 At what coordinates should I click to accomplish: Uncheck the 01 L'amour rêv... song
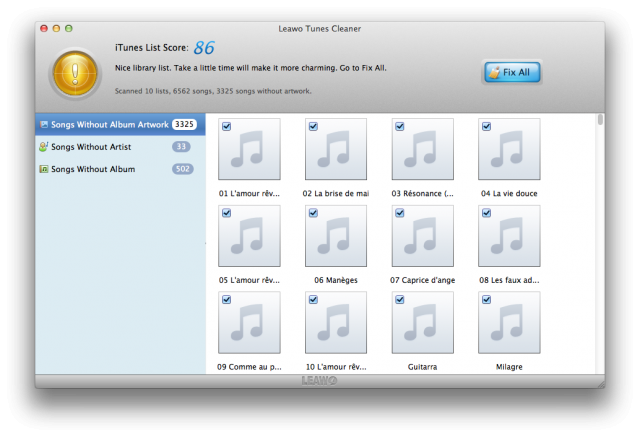point(227,126)
